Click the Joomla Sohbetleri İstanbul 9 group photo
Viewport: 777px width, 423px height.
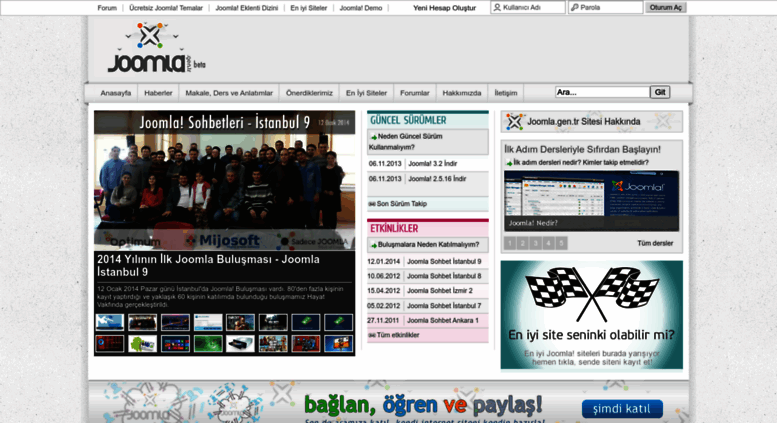[224, 181]
